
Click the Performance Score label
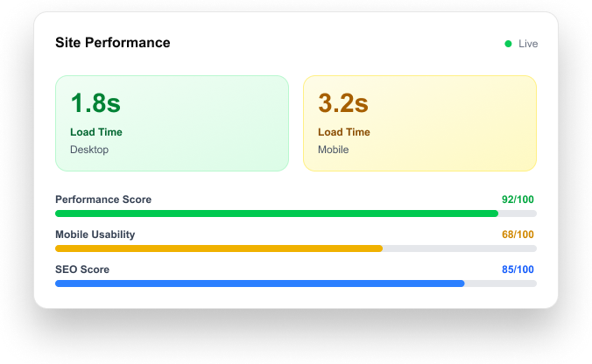[103, 199]
